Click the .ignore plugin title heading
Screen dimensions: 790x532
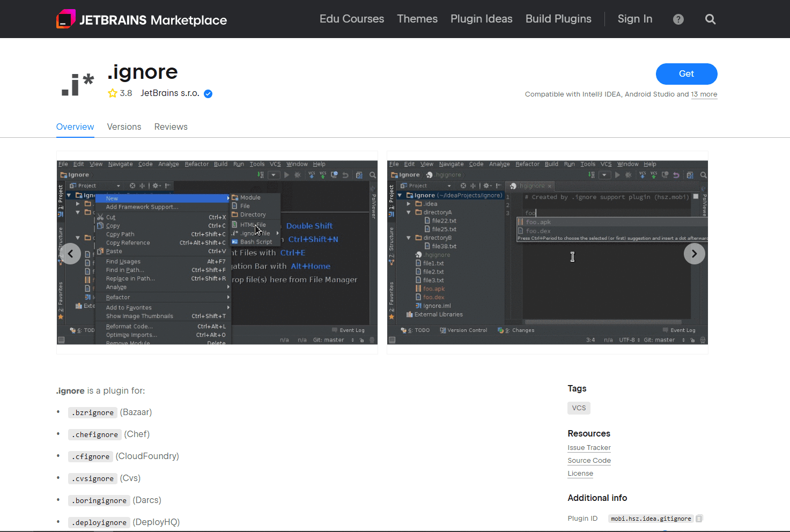tap(142, 72)
